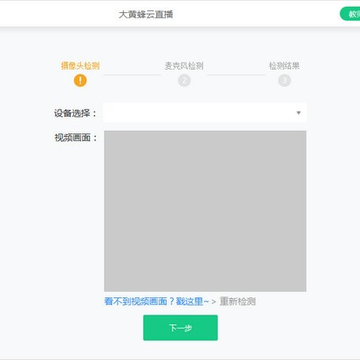Click inside the 设备选择 selection field
This screenshot has height=360, width=360.
click(205, 113)
